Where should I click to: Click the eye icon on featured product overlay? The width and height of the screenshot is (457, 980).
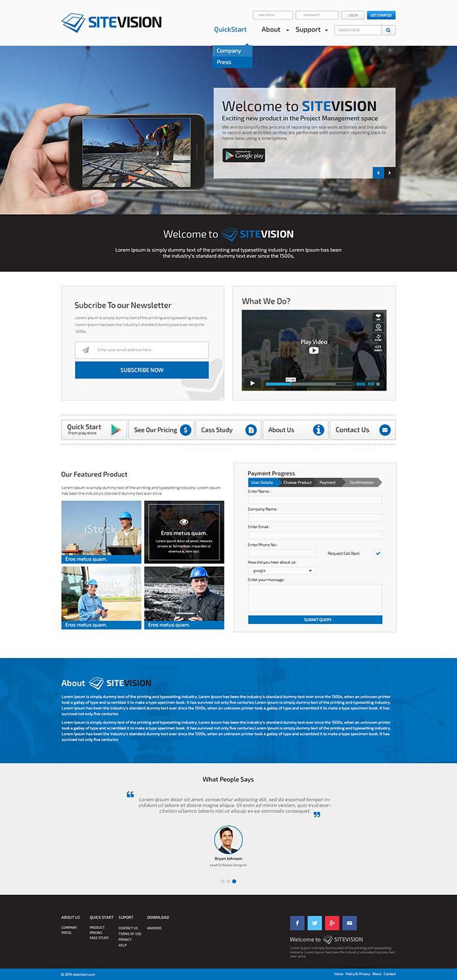(x=184, y=522)
